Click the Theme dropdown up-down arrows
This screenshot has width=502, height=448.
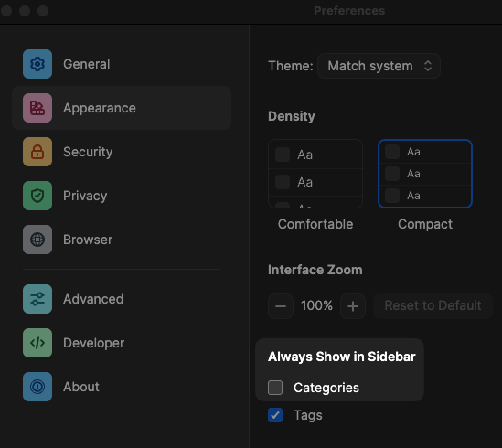click(x=428, y=66)
